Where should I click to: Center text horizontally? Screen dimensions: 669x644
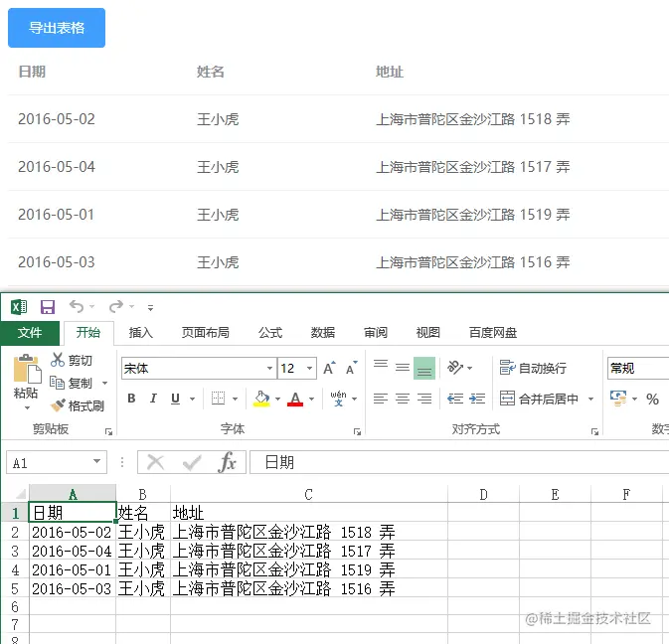(403, 399)
